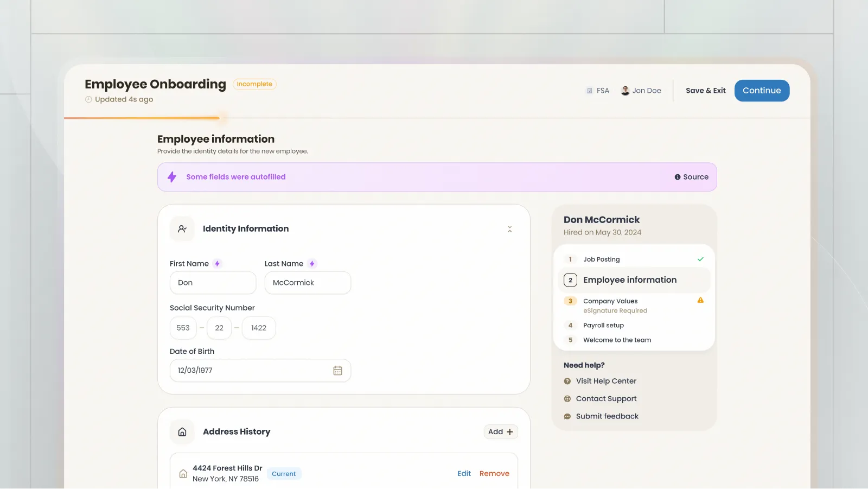Click the Contact Support lifebuoy icon

(567, 399)
